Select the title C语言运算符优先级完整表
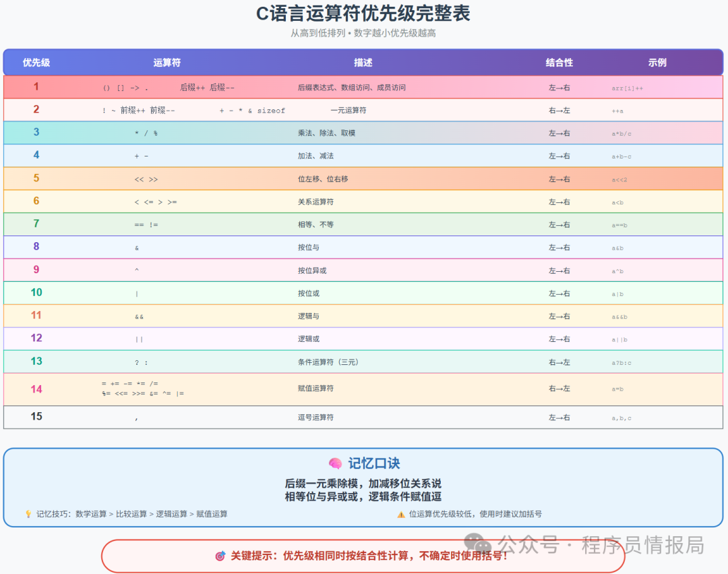 pos(363,13)
